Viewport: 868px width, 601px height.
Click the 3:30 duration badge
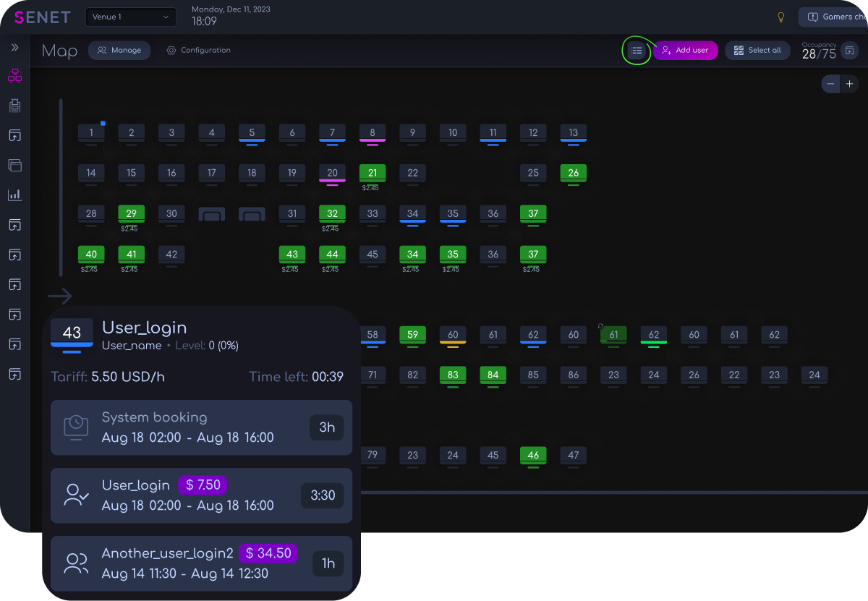point(323,495)
